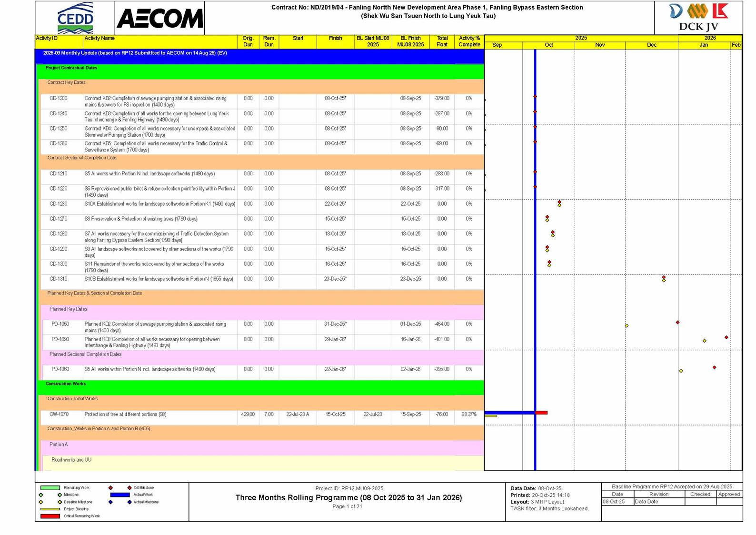Click the Oct month header in timeline
Viewport: 756px width, 535px height.
[548, 45]
